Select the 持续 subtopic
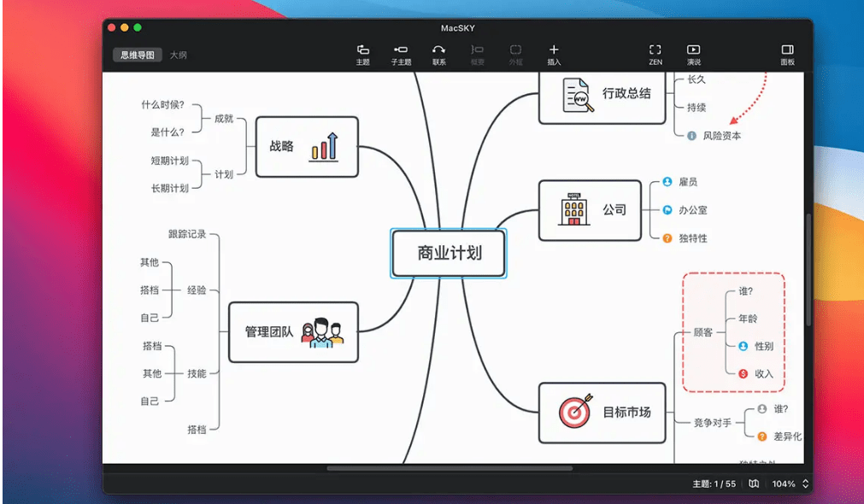This screenshot has height=504, width=864. click(696, 108)
